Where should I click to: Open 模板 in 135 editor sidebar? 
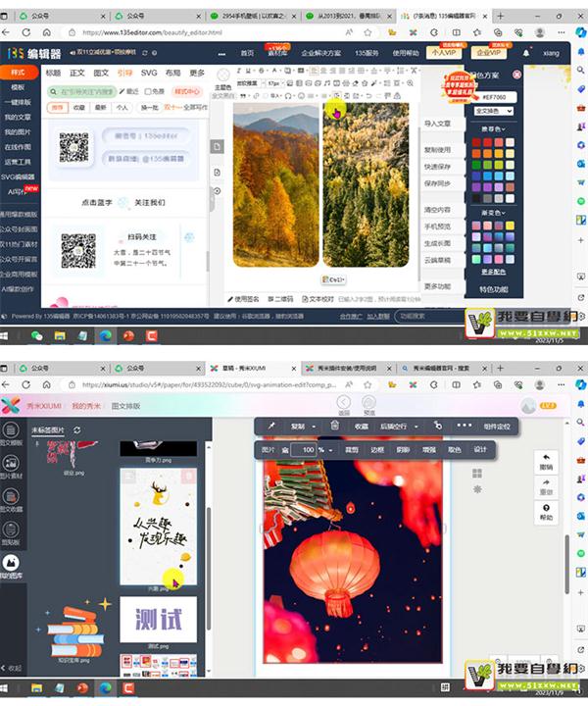coord(18,87)
